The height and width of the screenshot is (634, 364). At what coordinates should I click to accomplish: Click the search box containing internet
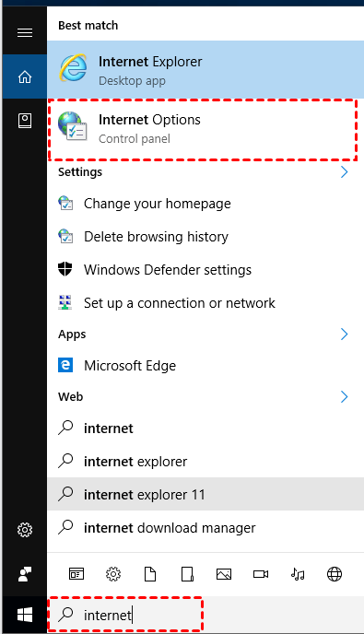(x=125, y=615)
